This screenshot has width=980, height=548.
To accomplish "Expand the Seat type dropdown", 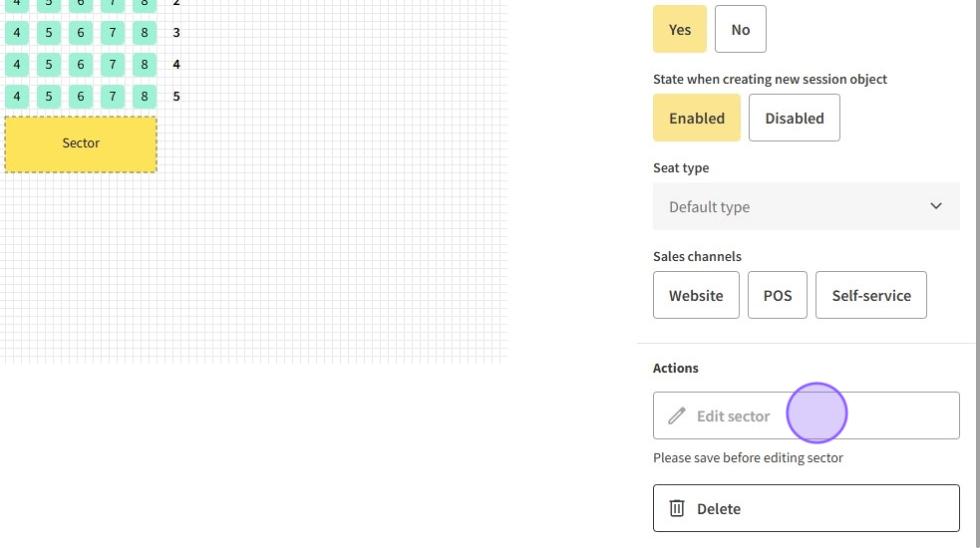I will coord(806,206).
